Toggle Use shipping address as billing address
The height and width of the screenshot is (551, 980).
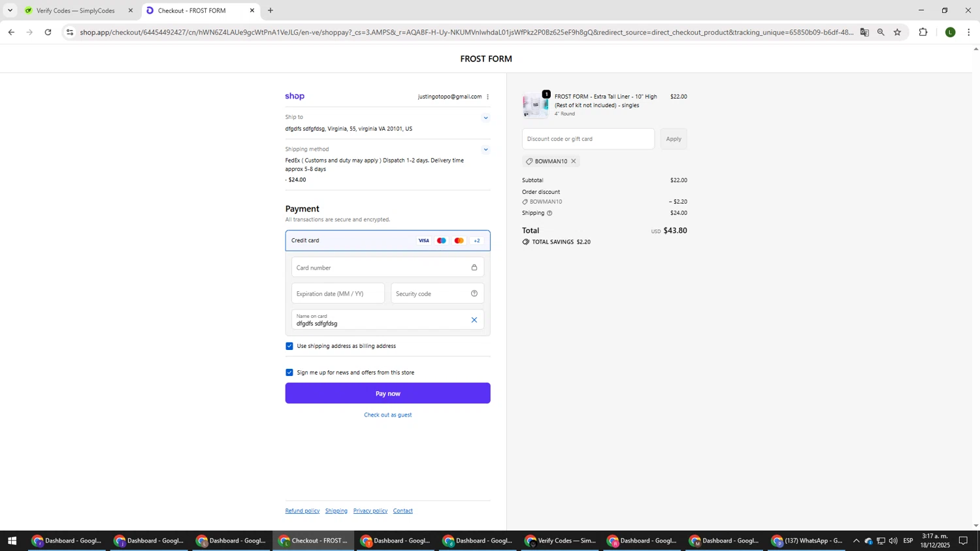point(289,346)
